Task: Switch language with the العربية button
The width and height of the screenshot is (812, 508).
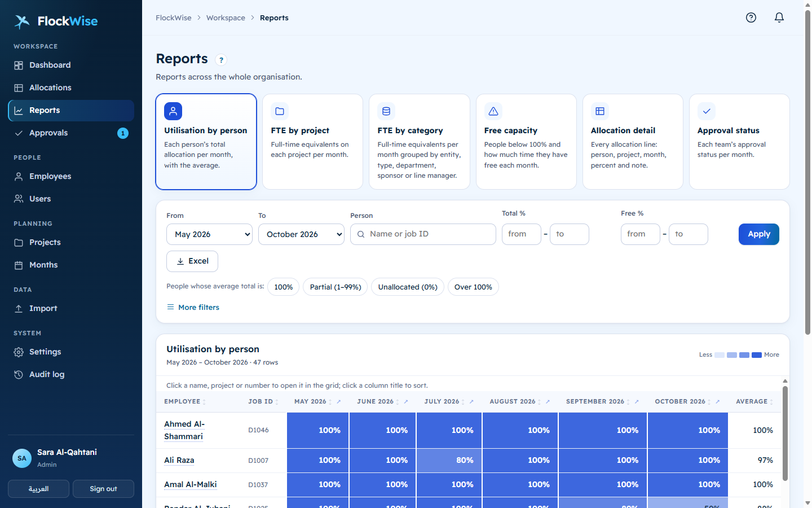Action: coord(38,489)
